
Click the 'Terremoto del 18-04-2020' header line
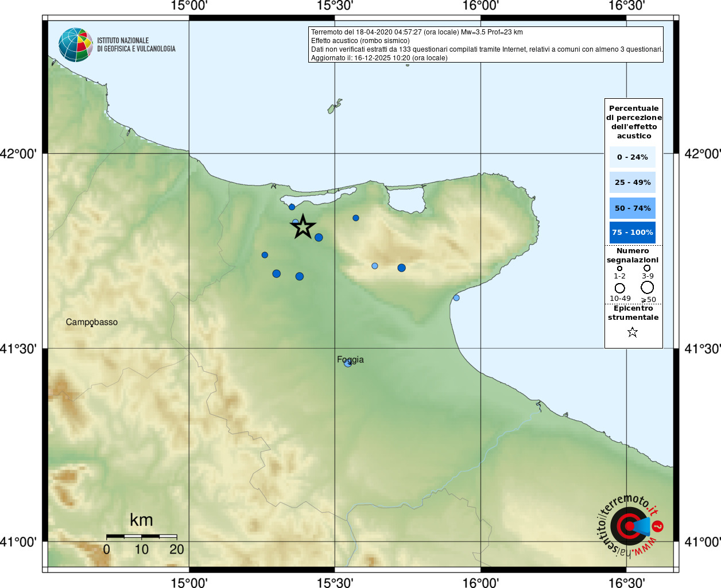(417, 32)
